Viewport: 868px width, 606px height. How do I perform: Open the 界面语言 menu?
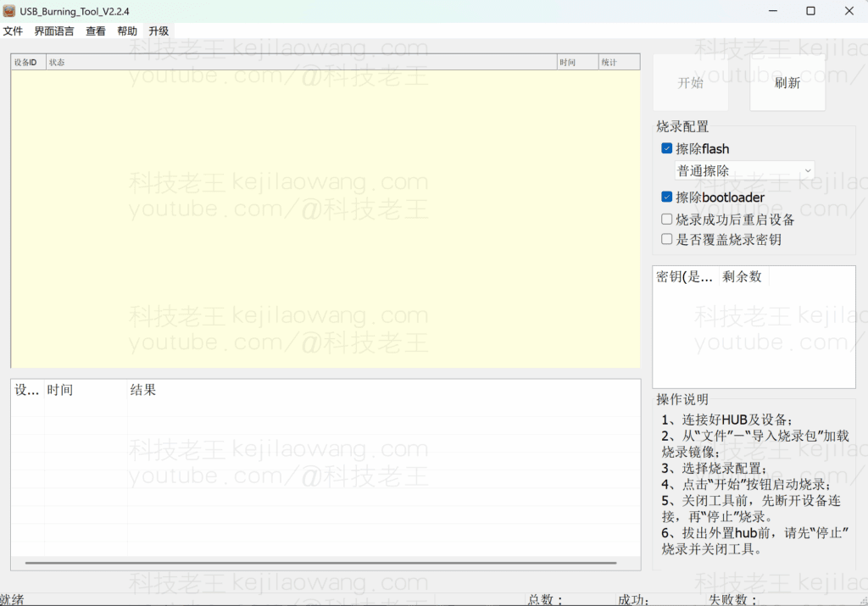[54, 31]
